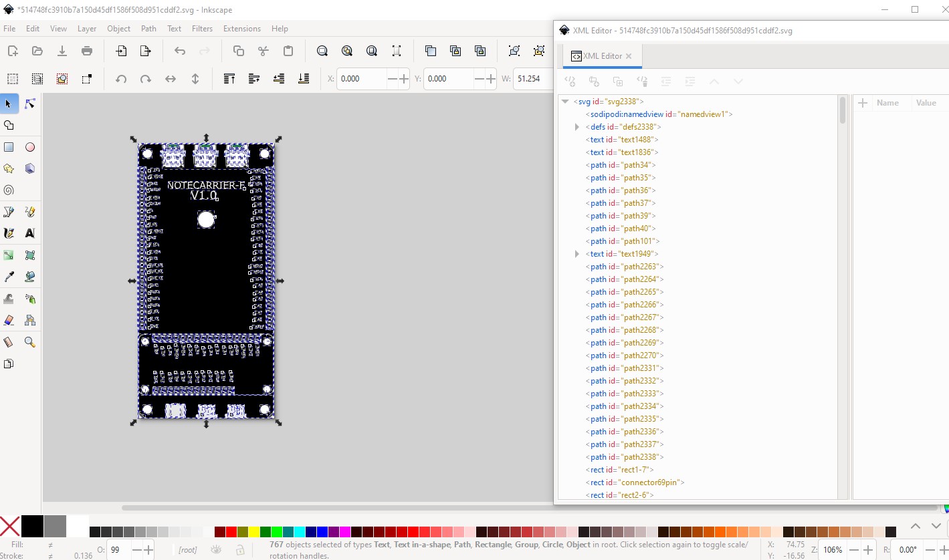Select the Mesh gradient tool
The height and width of the screenshot is (560, 949).
coord(30,255)
